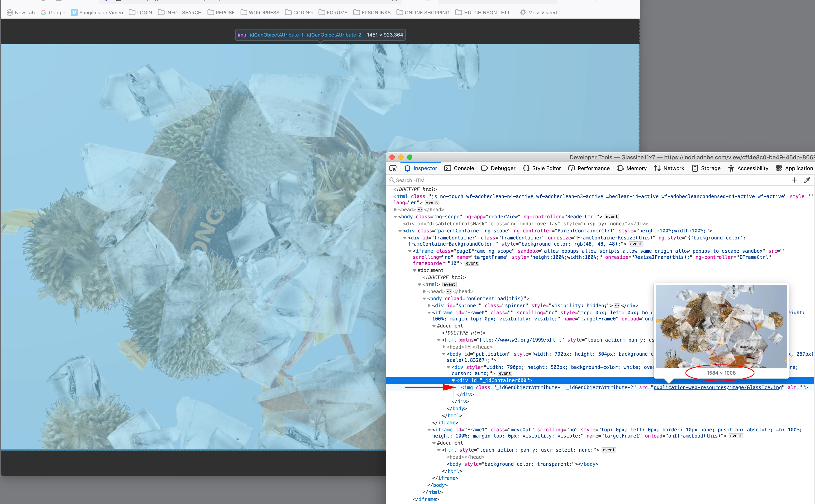The image size is (815, 504).
Task: Click the plus icon to create new node
Action: (795, 180)
